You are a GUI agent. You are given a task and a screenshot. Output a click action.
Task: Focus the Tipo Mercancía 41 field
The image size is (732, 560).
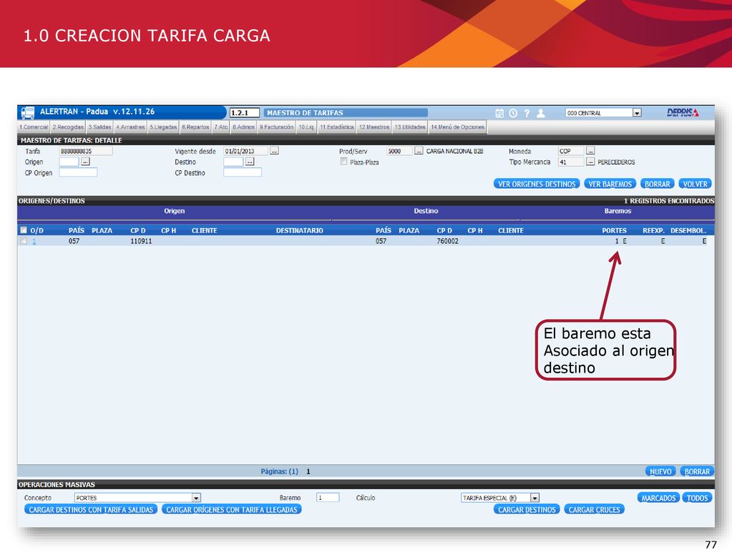pos(571,162)
